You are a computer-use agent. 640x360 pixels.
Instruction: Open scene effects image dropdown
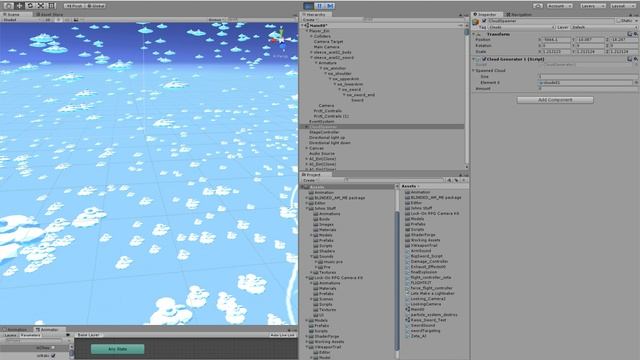[x=78, y=20]
